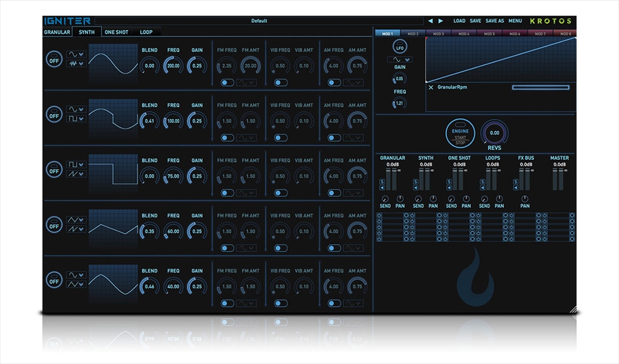
Task: Click the FM AMT knob reading 20.00
Action: point(251,66)
